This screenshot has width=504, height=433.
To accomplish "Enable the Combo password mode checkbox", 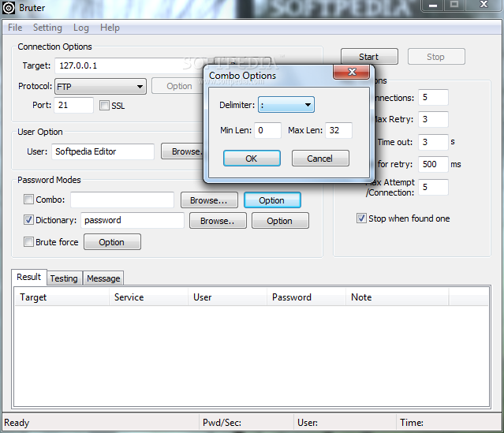I will tap(28, 200).
